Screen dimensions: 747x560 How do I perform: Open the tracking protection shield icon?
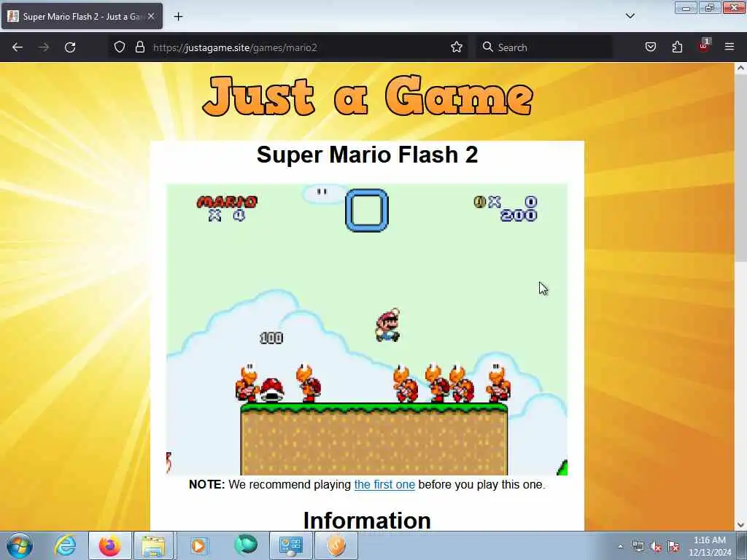point(120,47)
